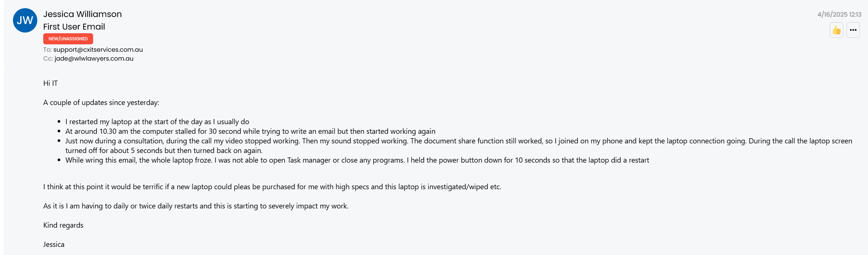This screenshot has height=255, width=868.
Task: Click the NEW/UNASSIGNED status badge
Action: pos(68,39)
